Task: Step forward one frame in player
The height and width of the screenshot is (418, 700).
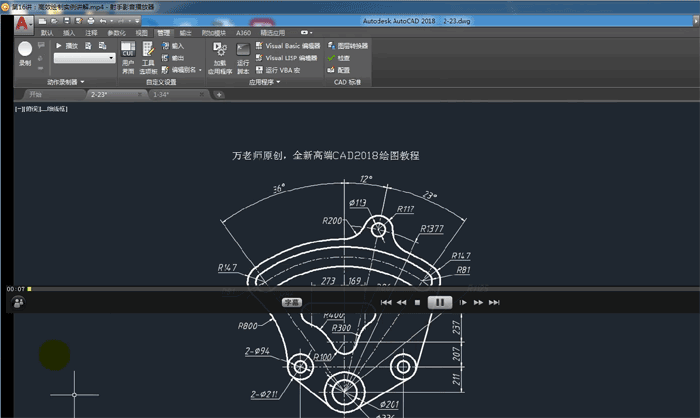Action: (463, 302)
